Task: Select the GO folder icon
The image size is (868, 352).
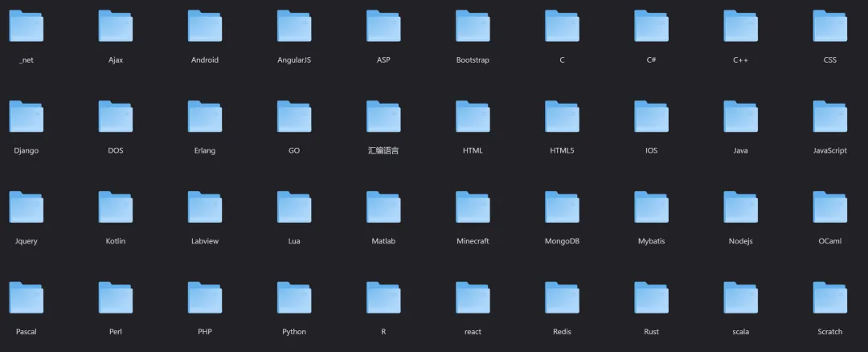Action: click(x=294, y=117)
